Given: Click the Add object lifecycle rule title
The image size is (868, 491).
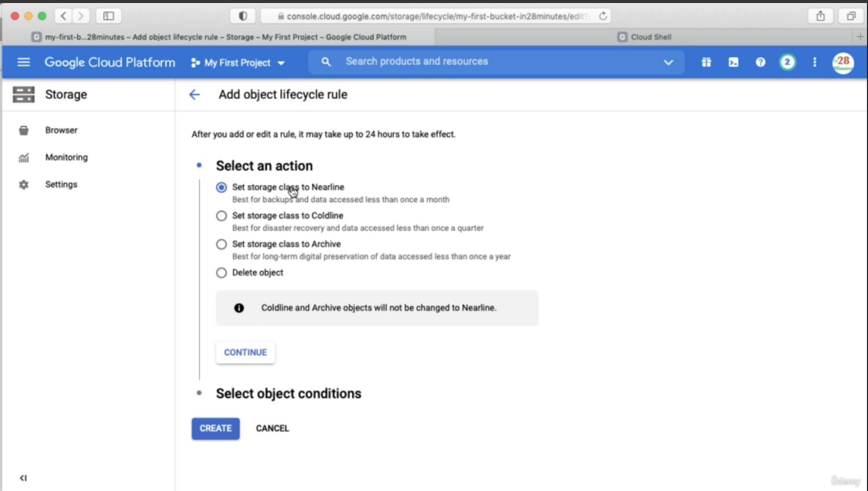Looking at the screenshot, I should 283,94.
